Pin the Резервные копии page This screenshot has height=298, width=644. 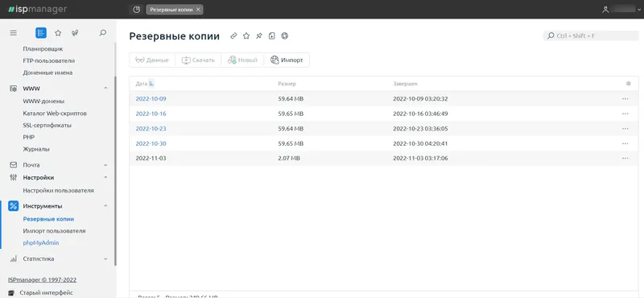coord(258,36)
